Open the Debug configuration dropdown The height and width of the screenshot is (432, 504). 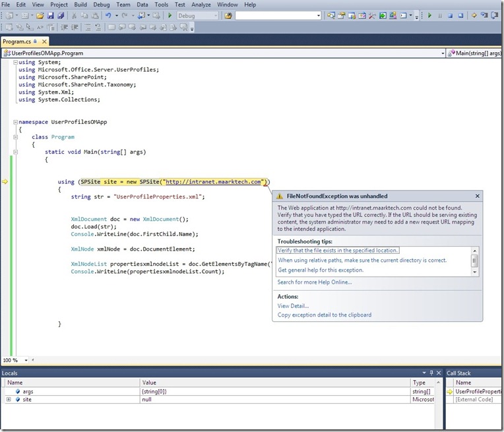coord(214,15)
